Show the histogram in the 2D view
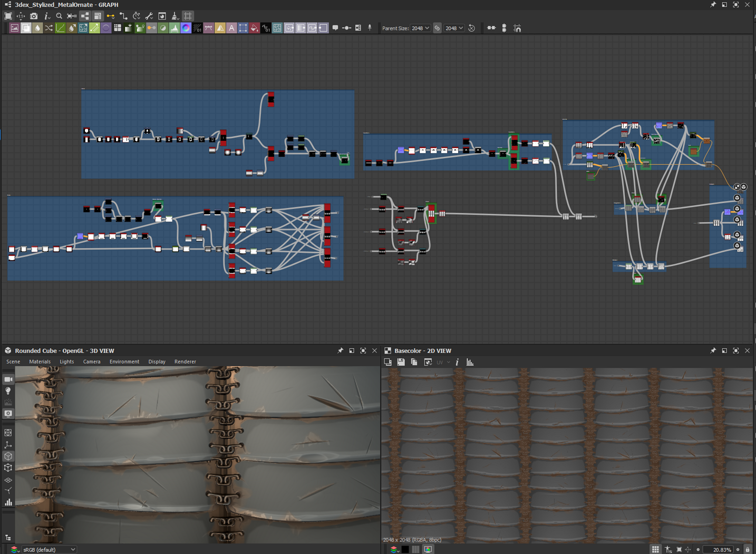756x554 pixels. click(x=470, y=362)
